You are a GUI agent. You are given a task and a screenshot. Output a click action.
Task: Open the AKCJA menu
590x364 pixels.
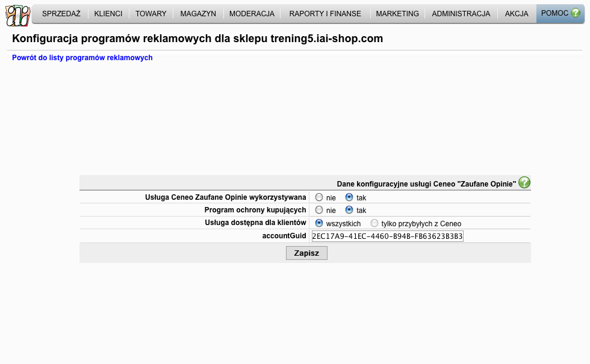click(517, 13)
